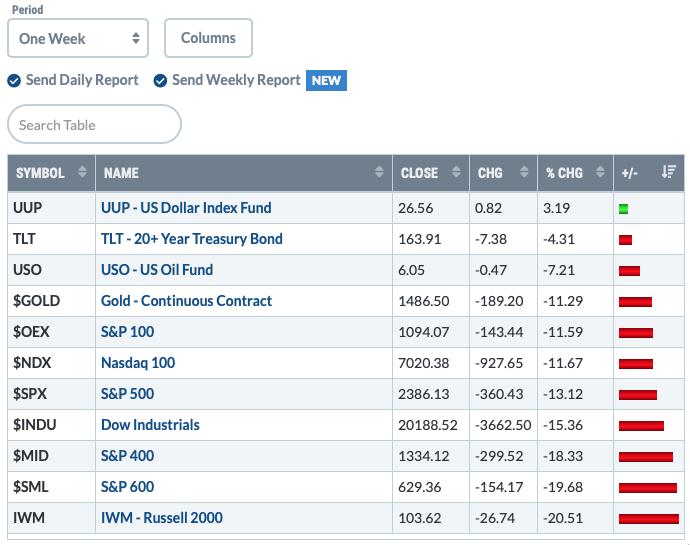
Task: Open USO - US Oil Fund link
Action: pos(157,269)
